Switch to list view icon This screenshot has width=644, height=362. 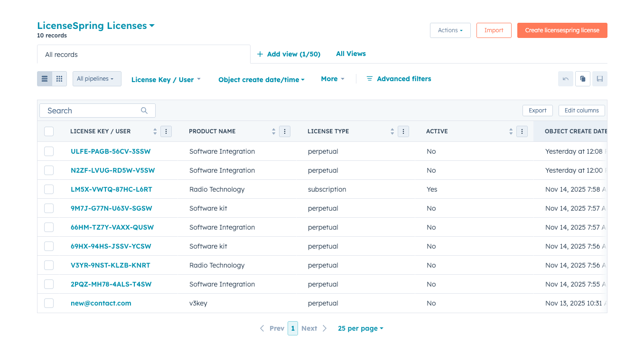45,79
